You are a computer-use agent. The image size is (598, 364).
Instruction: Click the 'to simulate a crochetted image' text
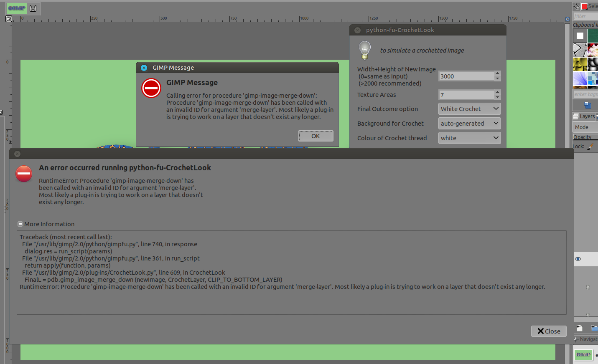coord(422,51)
